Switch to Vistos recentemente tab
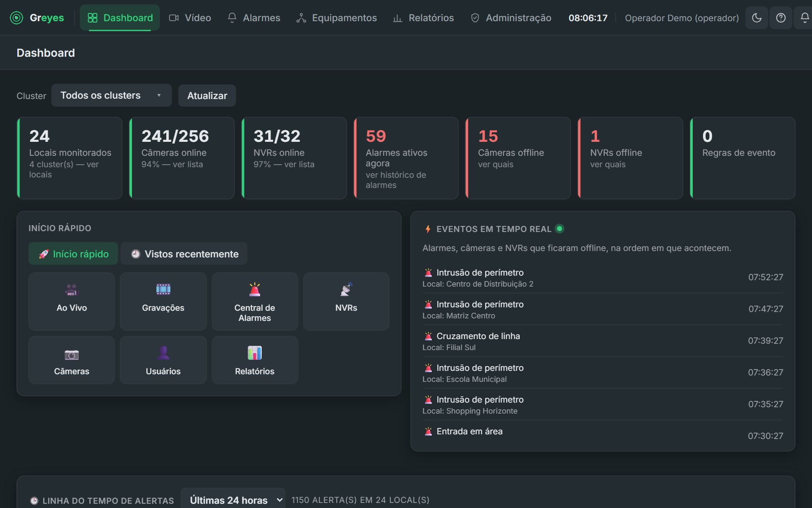 click(x=184, y=254)
